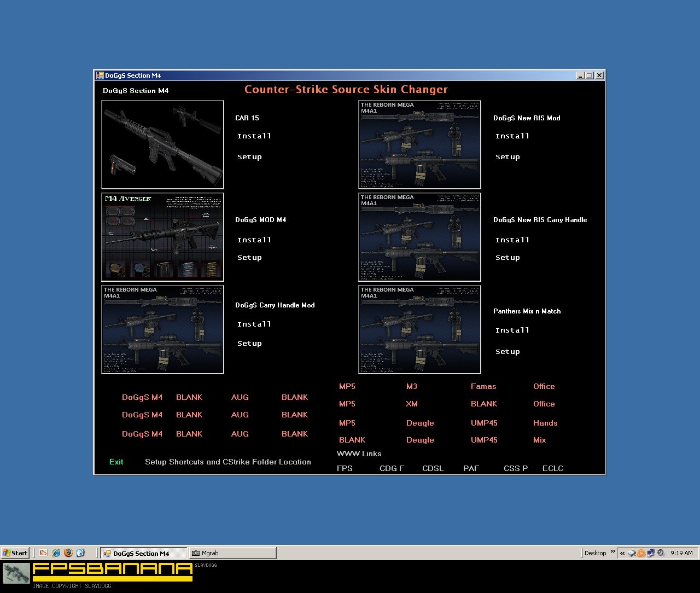Open the FPS web link
The height and width of the screenshot is (593, 700).
point(345,468)
